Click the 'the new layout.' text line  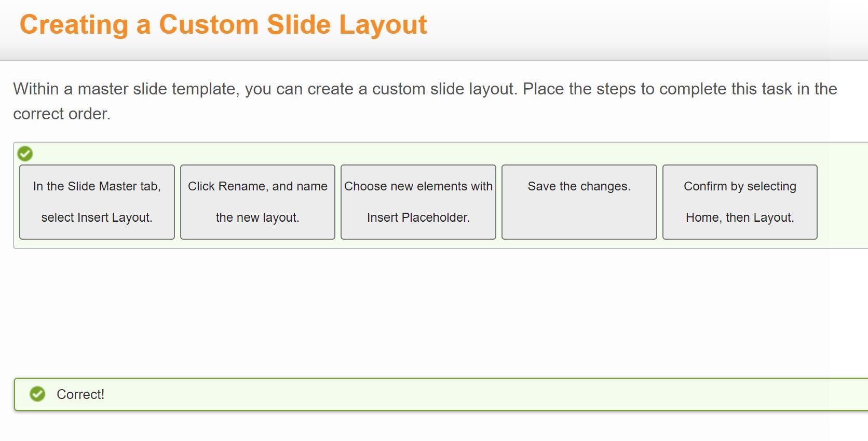257,218
